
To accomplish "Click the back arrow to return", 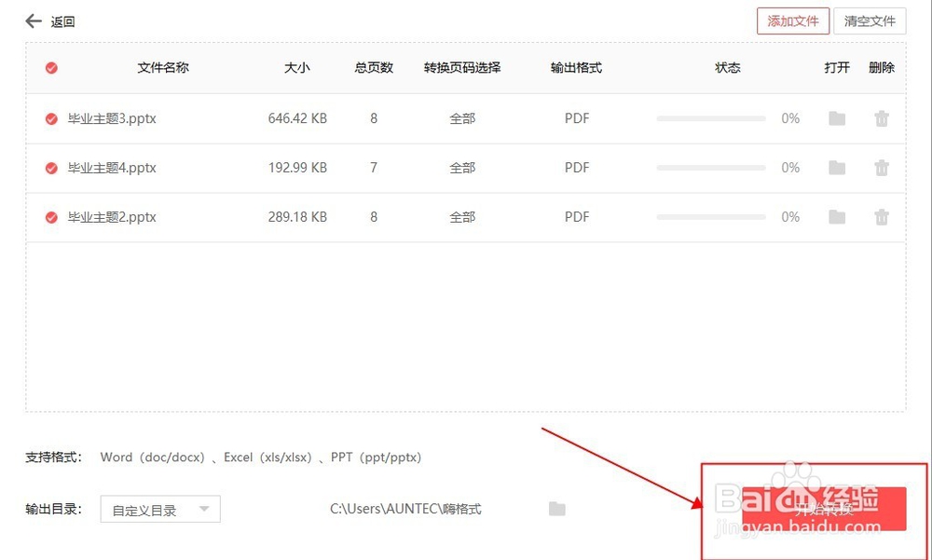I will [x=32, y=20].
